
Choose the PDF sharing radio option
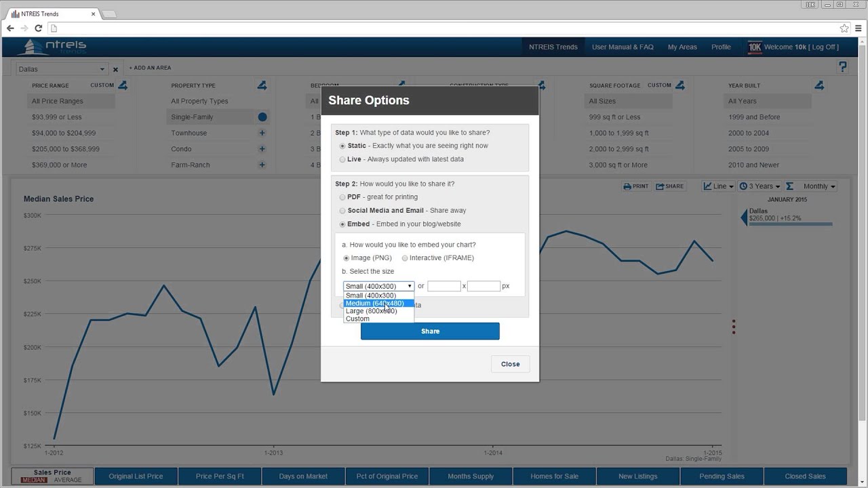tap(342, 197)
